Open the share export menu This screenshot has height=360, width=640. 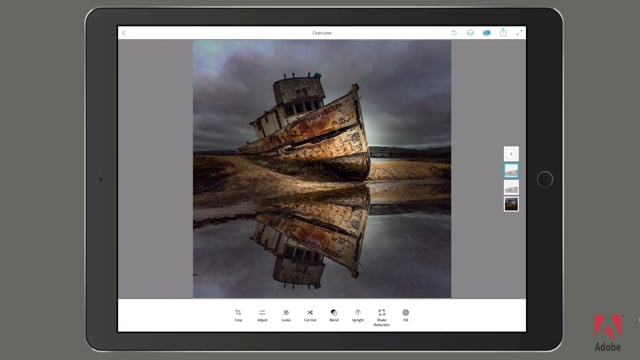coord(503,33)
